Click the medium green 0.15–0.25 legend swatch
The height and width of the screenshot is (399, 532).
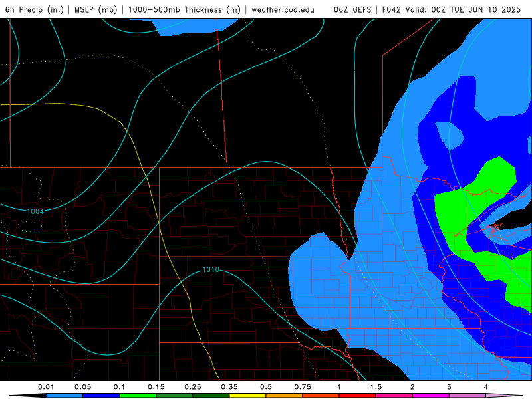(x=174, y=396)
